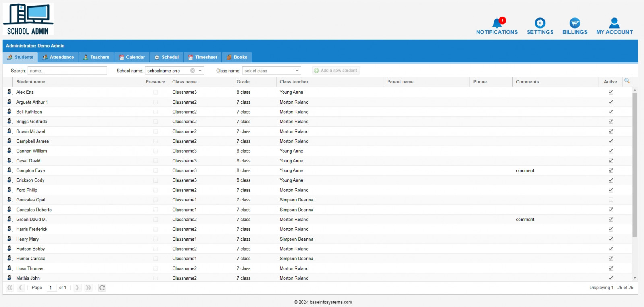Click student icon beside Gonzales Opal

click(x=9, y=199)
